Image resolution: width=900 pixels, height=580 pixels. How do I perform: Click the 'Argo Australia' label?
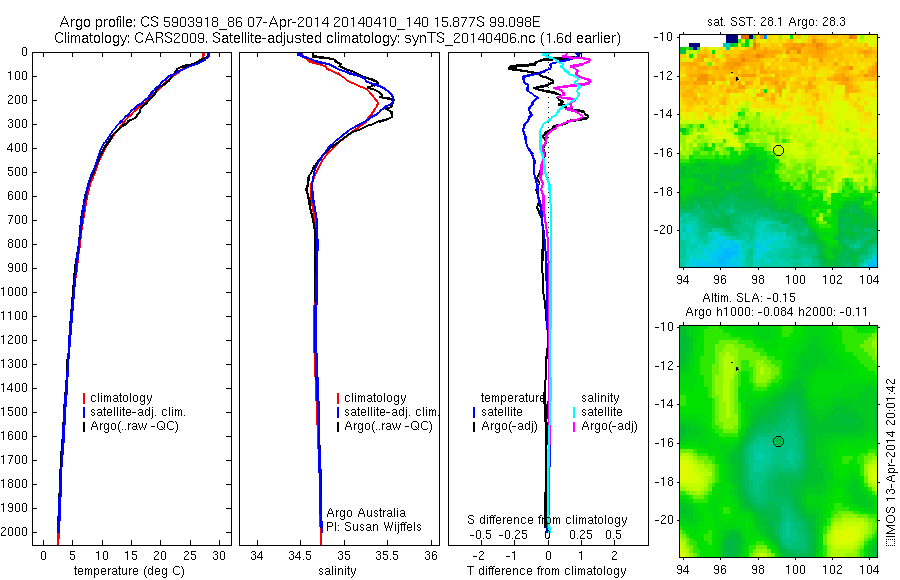click(x=366, y=513)
